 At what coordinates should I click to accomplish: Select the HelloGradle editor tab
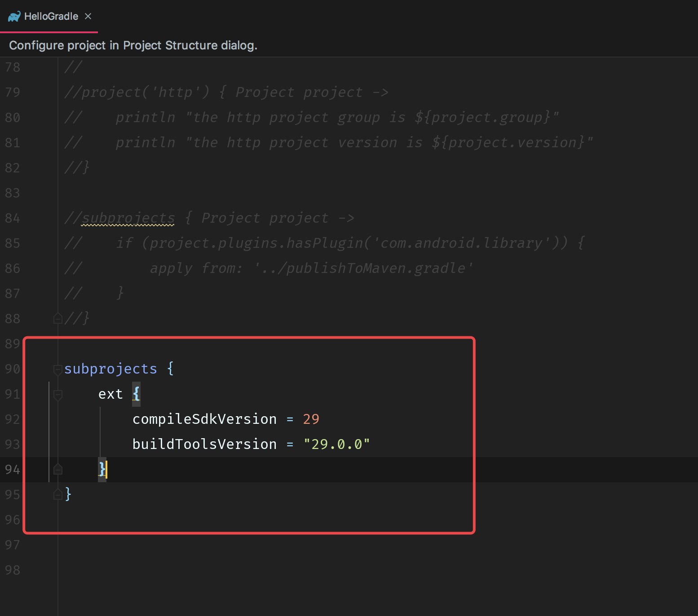coord(49,16)
